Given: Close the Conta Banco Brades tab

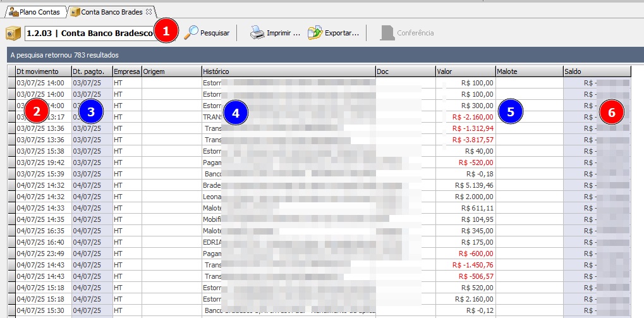Looking at the screenshot, I should coord(149,12).
